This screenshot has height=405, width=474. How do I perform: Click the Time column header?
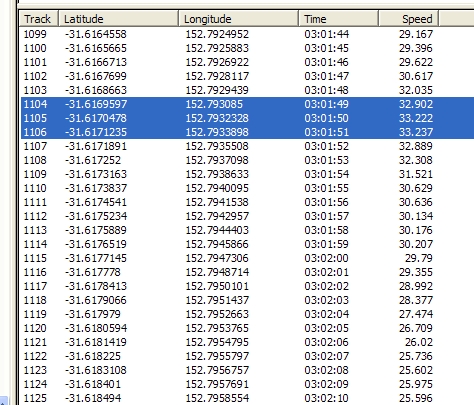tap(338, 19)
